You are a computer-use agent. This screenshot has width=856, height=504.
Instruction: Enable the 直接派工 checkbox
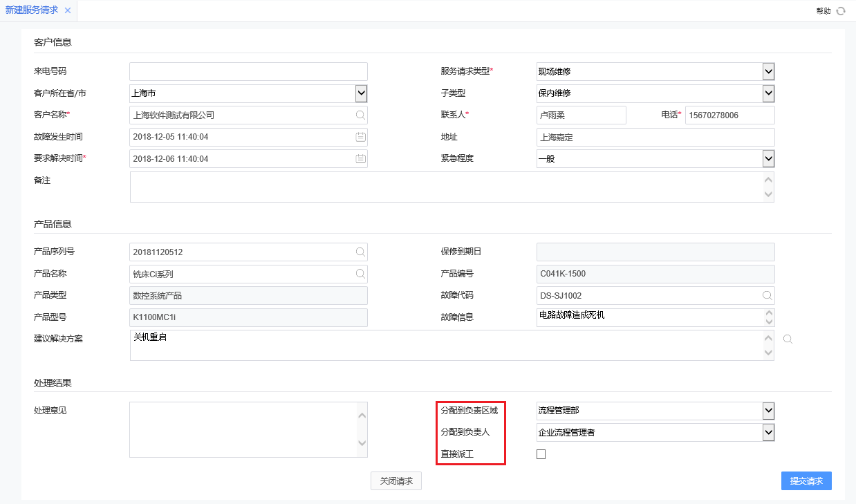click(541, 454)
